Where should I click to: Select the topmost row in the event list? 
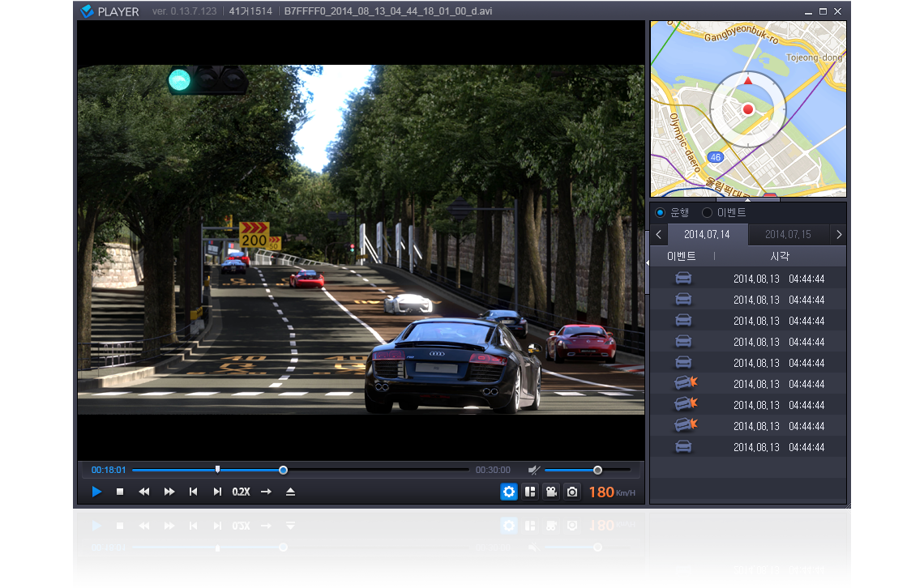748,279
